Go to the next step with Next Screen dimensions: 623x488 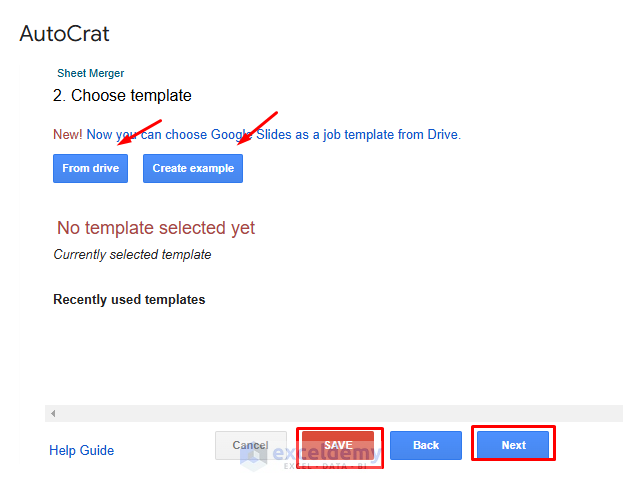pyautogui.click(x=513, y=445)
